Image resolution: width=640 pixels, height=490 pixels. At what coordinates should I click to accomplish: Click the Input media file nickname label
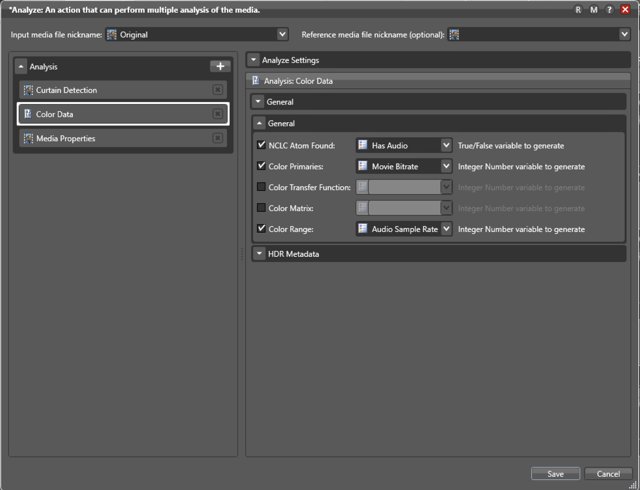56,35
